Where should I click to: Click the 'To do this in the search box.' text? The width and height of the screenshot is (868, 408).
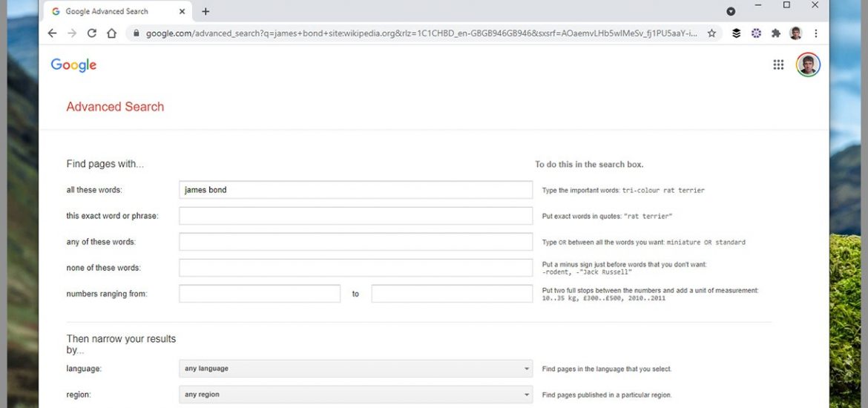click(589, 165)
